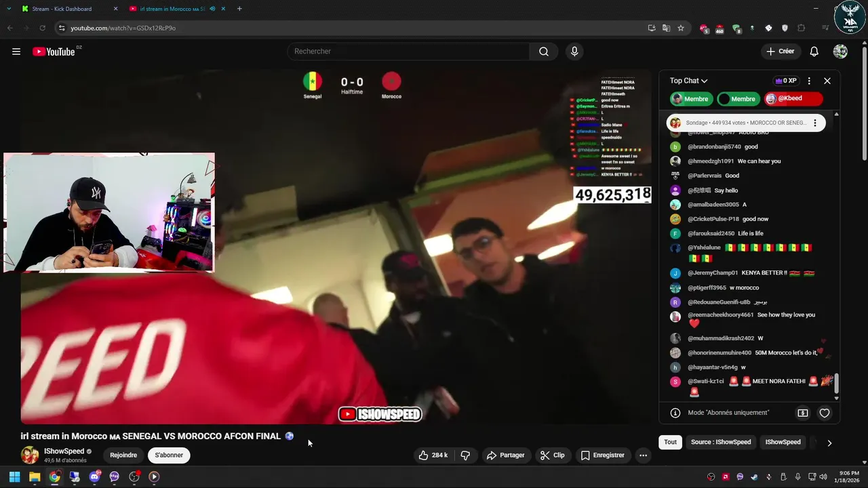Select the IShowSpeed filter chip

tap(783, 442)
